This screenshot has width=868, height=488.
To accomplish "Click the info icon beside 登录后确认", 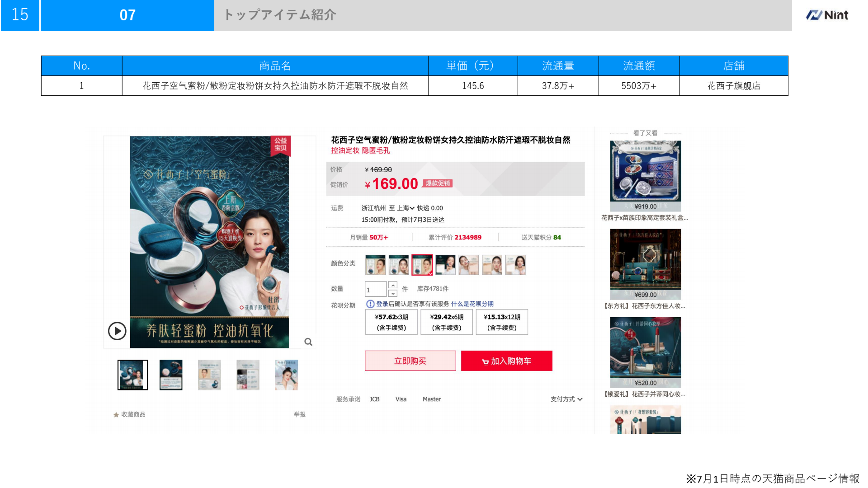I will pyautogui.click(x=370, y=304).
